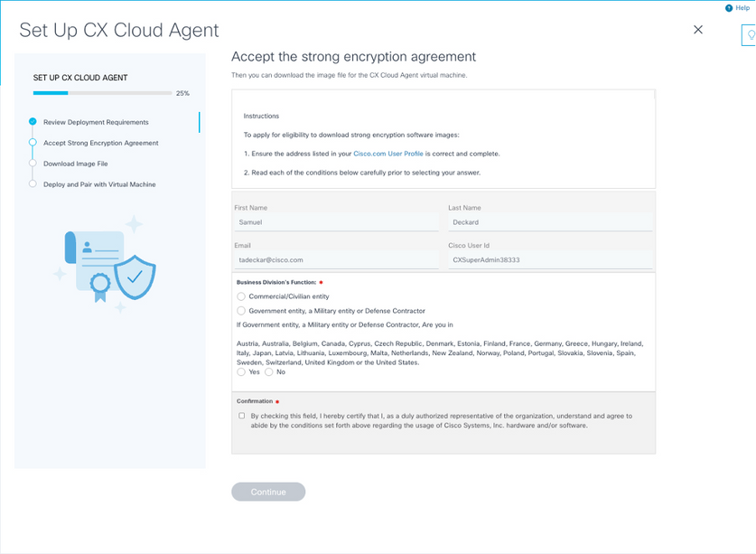Open the Cisco.com User Profile link
This screenshot has width=756, height=554.
[388, 154]
